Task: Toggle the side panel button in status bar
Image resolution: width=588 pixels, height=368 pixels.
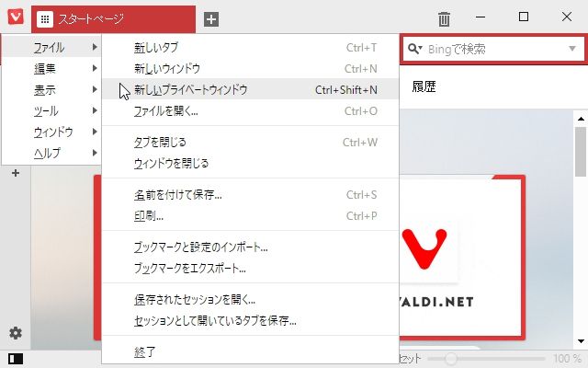Action: (x=16, y=359)
